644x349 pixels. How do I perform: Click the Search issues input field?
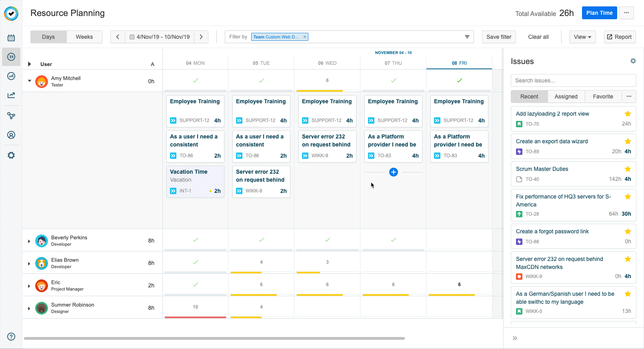pos(573,80)
